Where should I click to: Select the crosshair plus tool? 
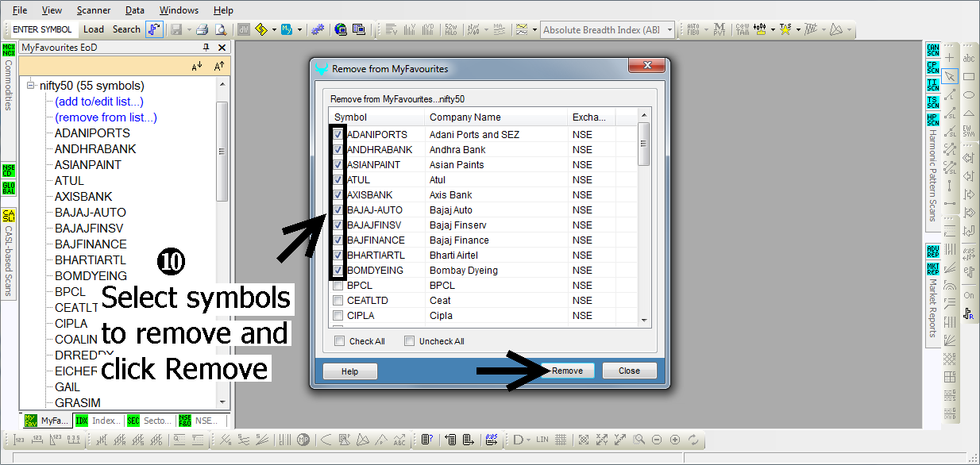tap(950, 58)
